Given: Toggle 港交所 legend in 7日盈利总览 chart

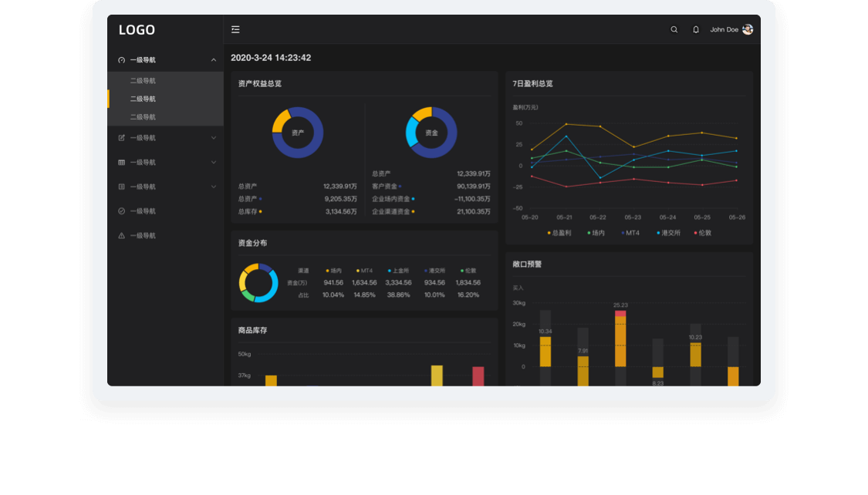Looking at the screenshot, I should (669, 233).
